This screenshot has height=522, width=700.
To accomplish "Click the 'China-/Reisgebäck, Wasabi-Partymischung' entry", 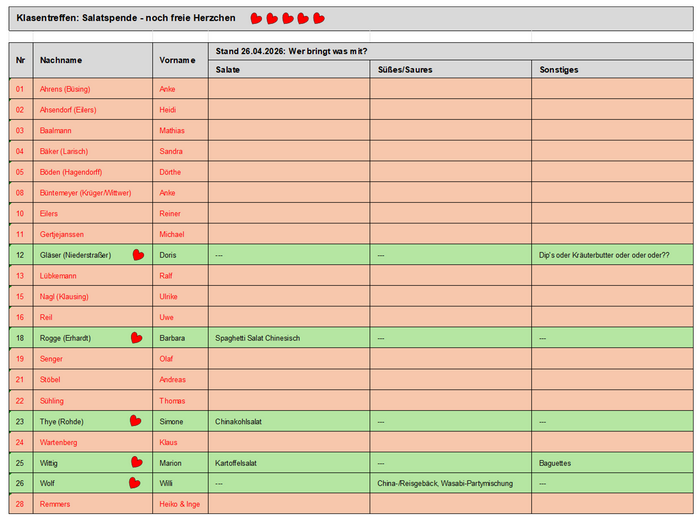I will click(x=445, y=483).
